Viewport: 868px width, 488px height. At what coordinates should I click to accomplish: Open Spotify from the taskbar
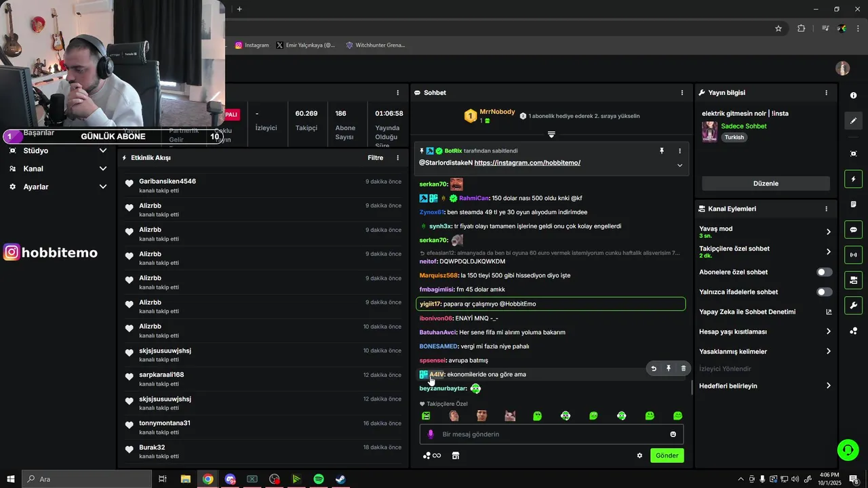[318, 479]
